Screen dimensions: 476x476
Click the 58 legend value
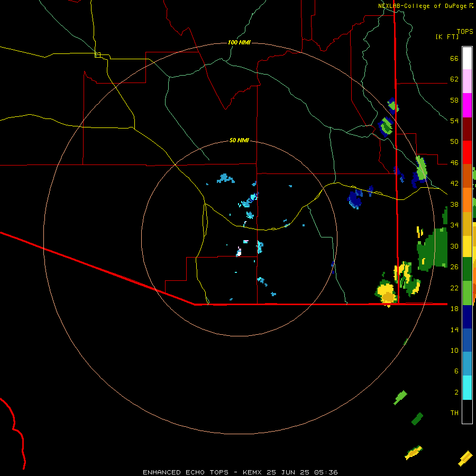click(454, 100)
